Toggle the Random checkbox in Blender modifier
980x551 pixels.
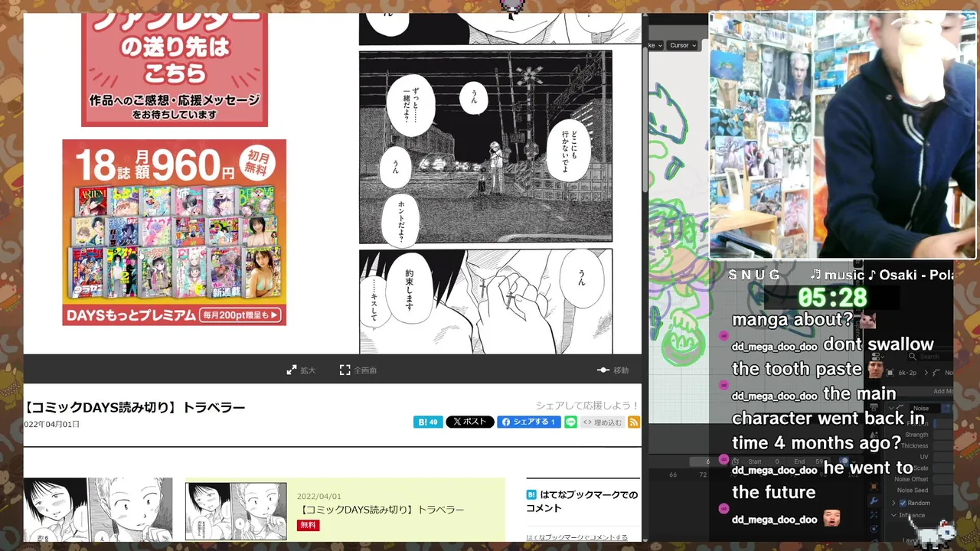pos(903,503)
